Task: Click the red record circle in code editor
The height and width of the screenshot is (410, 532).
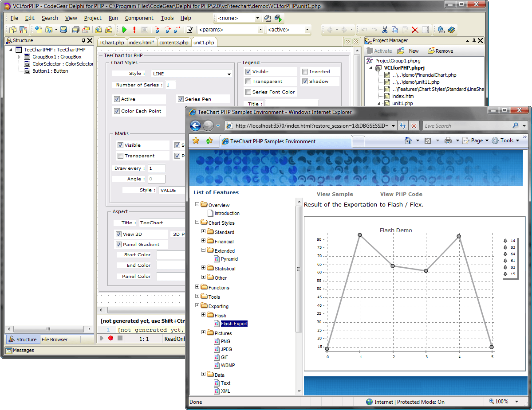Action: pyautogui.click(x=110, y=338)
